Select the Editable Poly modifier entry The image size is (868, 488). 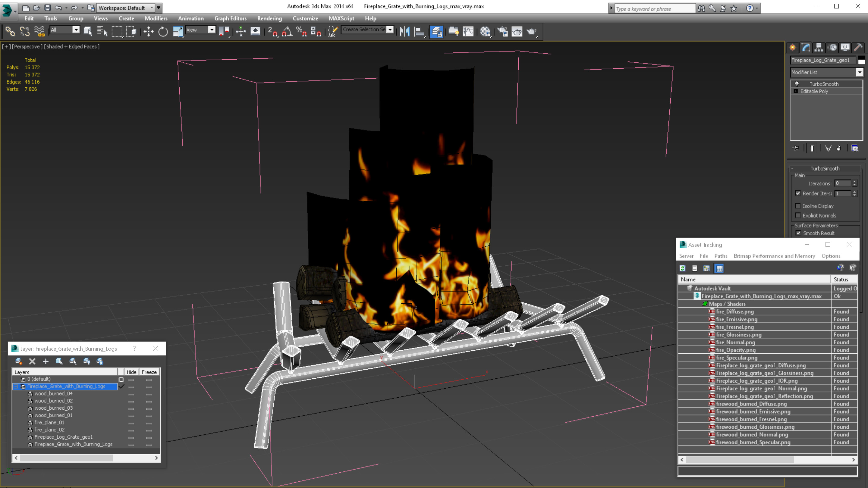pos(814,91)
